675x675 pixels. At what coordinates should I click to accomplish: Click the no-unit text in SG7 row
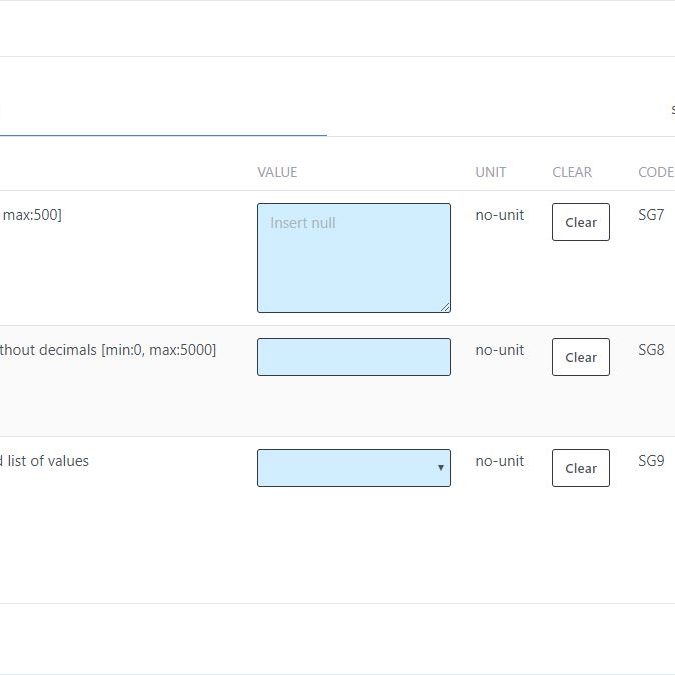pyautogui.click(x=499, y=215)
